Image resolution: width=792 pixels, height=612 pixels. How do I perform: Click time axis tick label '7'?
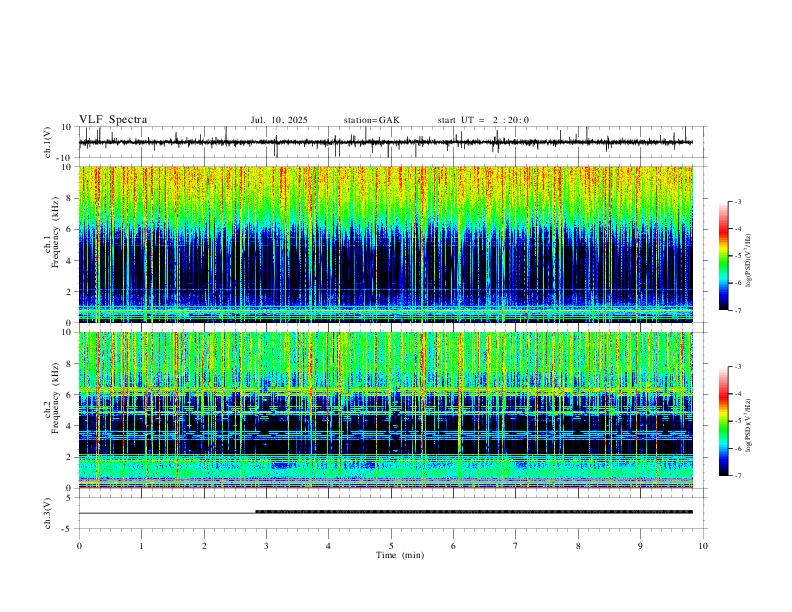516,546
